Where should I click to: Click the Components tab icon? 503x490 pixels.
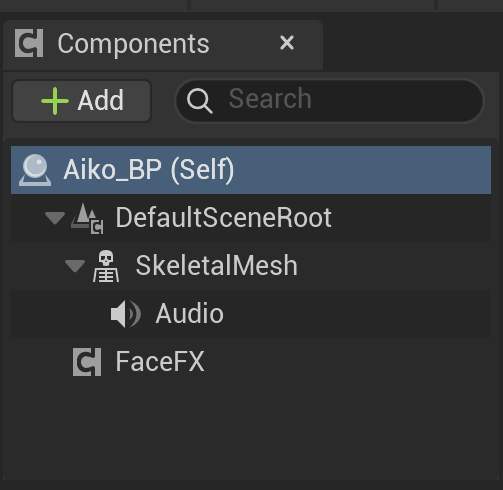pos(29,43)
